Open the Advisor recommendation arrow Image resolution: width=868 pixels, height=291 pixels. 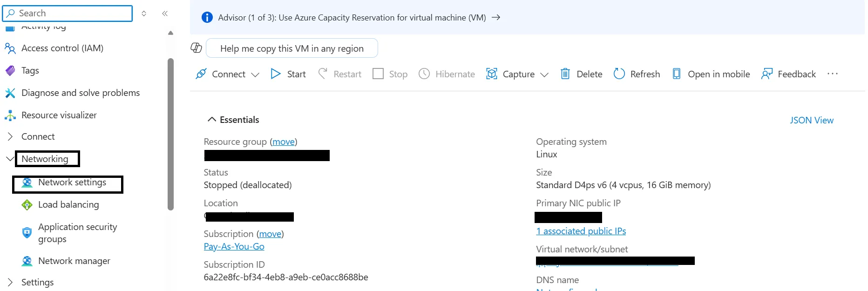(496, 17)
